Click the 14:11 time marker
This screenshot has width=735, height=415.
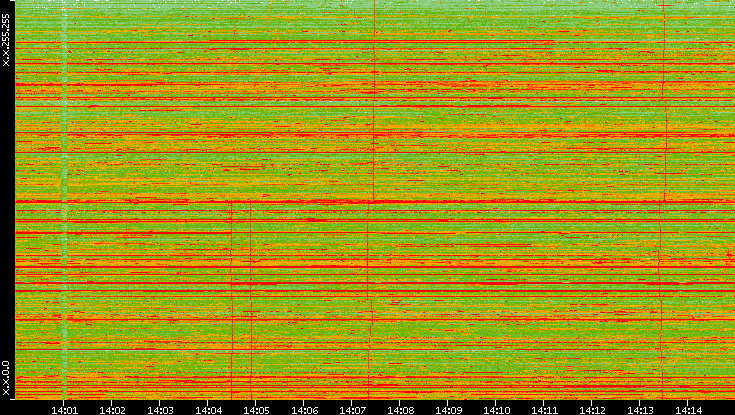pyautogui.click(x=544, y=409)
